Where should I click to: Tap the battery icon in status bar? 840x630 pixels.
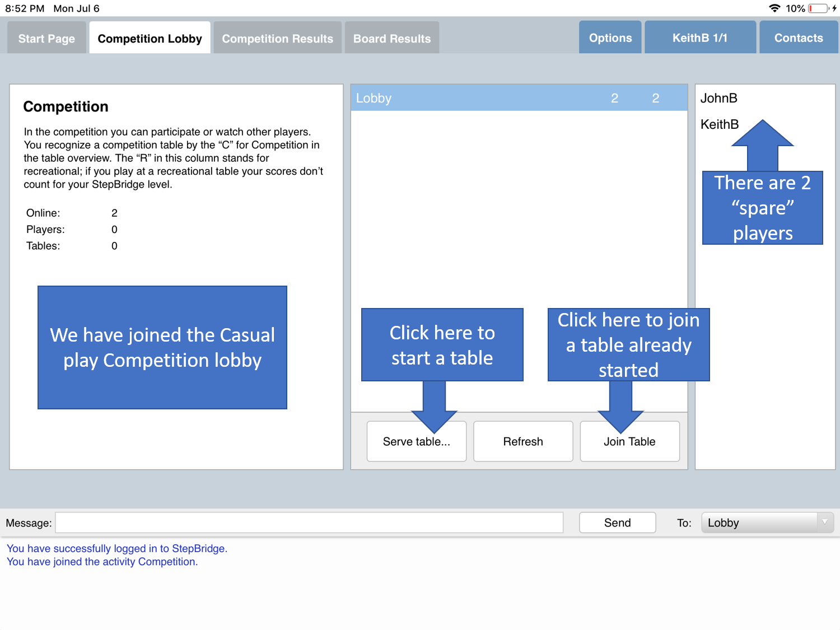pos(818,8)
